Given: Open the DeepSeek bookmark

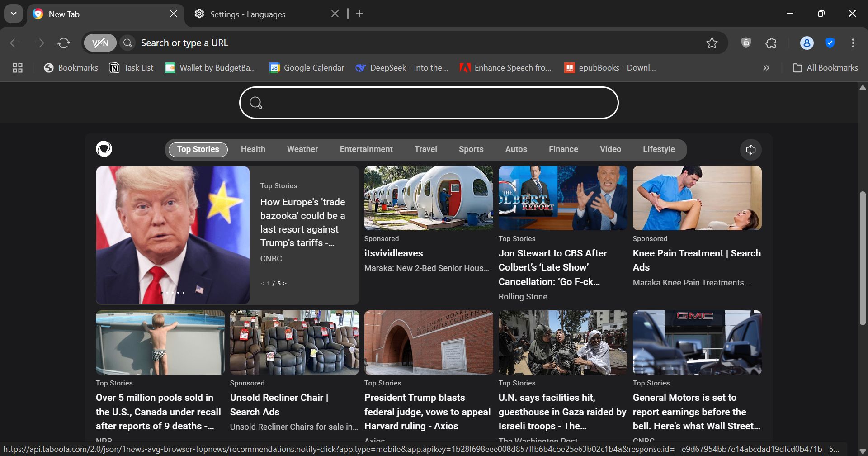Looking at the screenshot, I should 402,68.
